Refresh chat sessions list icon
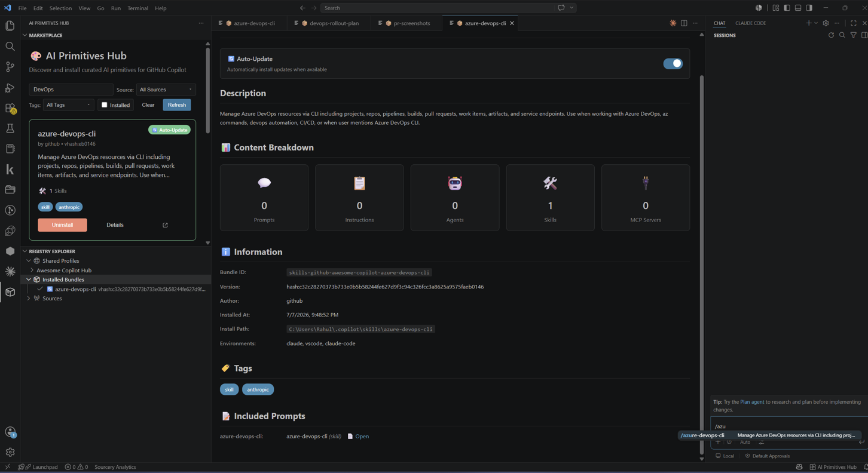868x473 pixels. tap(831, 35)
